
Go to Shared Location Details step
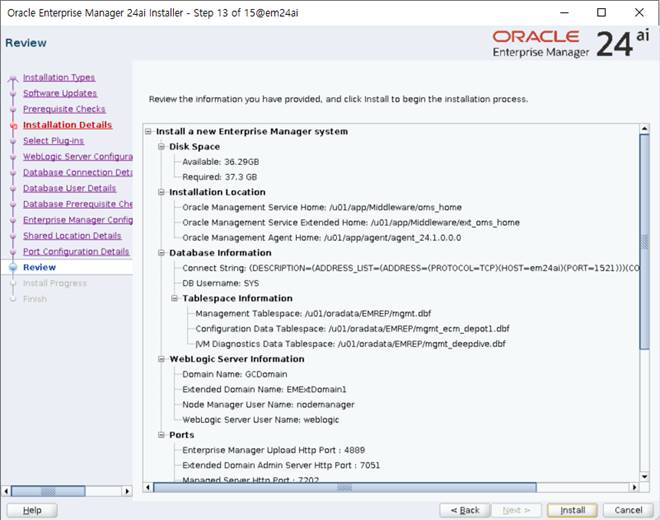click(72, 236)
